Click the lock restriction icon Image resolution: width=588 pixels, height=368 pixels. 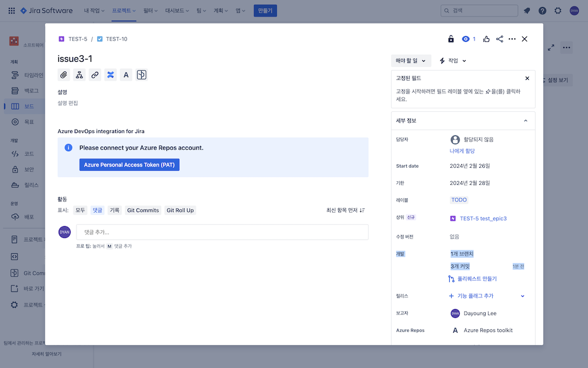[x=451, y=39]
